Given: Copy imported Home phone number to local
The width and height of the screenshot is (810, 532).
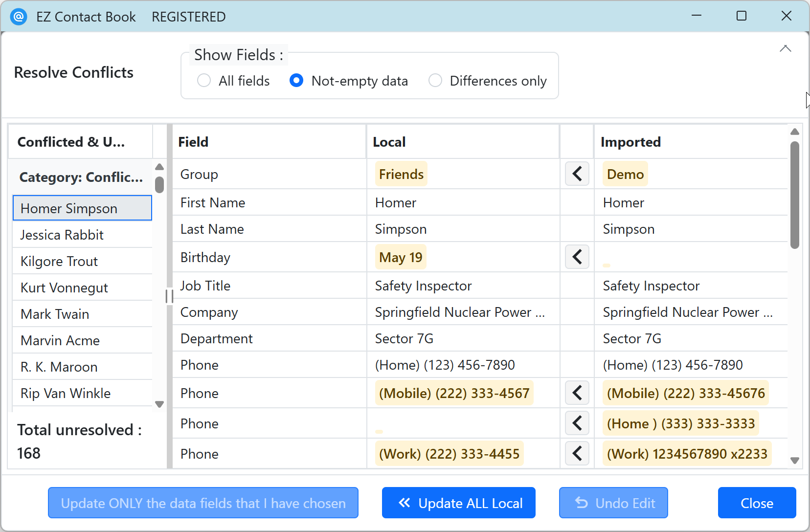Looking at the screenshot, I should (x=577, y=423).
